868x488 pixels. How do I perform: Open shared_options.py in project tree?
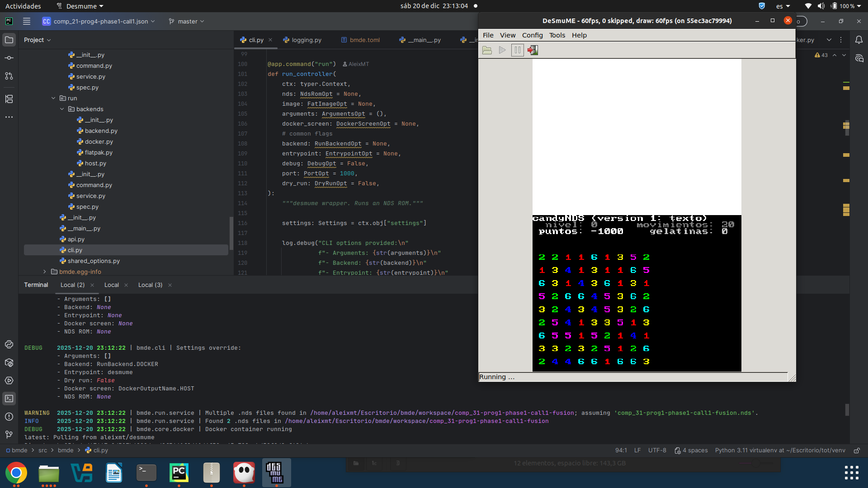[x=94, y=261]
